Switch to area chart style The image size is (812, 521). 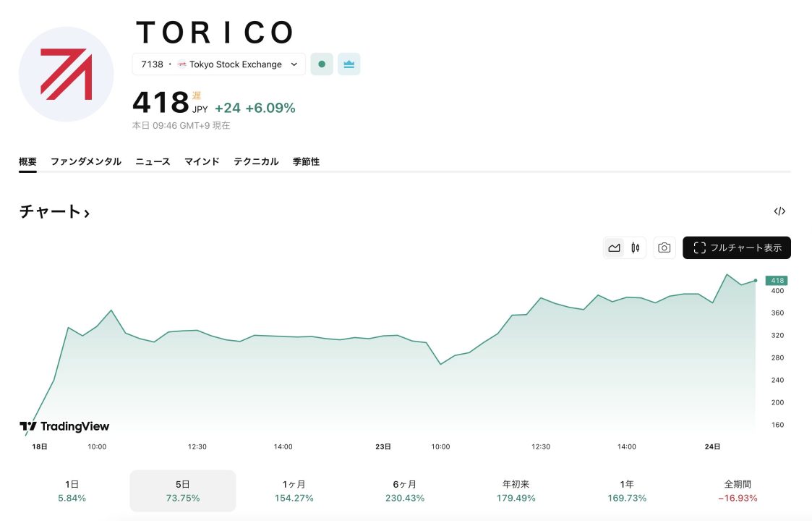click(614, 247)
